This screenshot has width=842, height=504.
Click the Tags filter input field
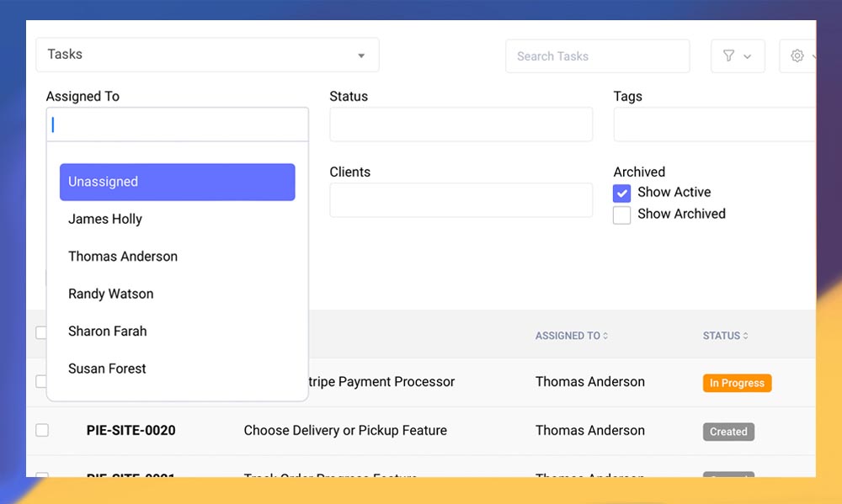click(x=714, y=125)
